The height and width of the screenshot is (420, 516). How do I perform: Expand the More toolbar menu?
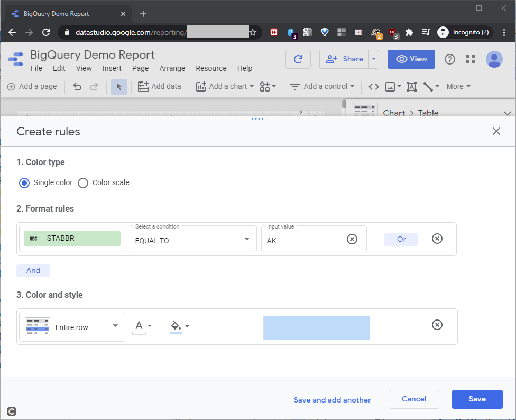(x=458, y=87)
